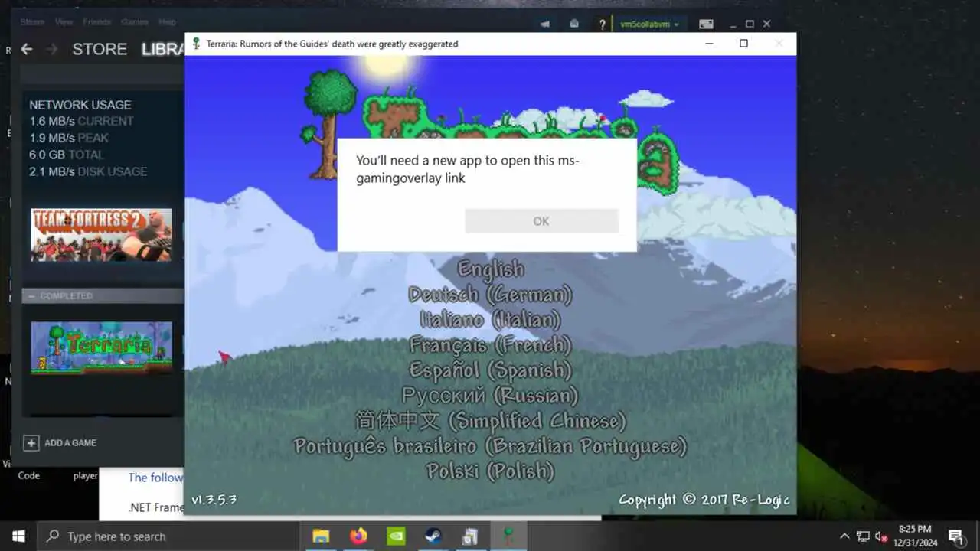980x551 pixels.
Task: Click ADD A GAME label in Steam
Action: click(x=70, y=442)
